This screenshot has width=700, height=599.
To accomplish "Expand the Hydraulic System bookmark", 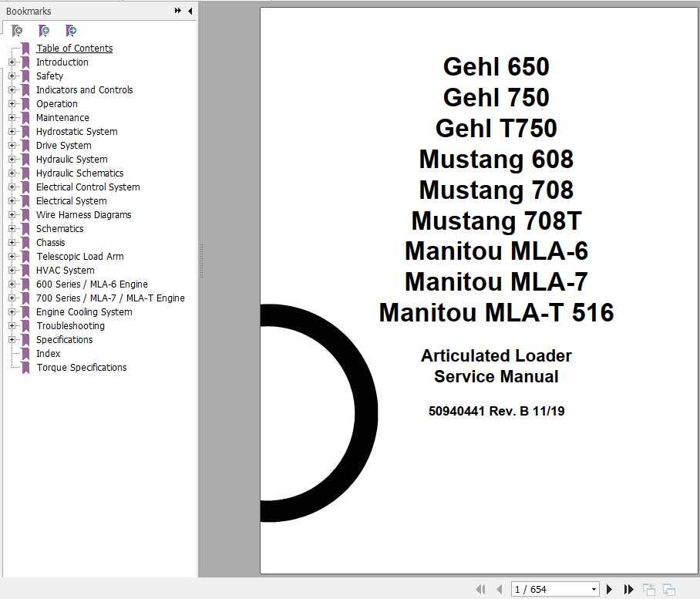I will (x=12, y=160).
